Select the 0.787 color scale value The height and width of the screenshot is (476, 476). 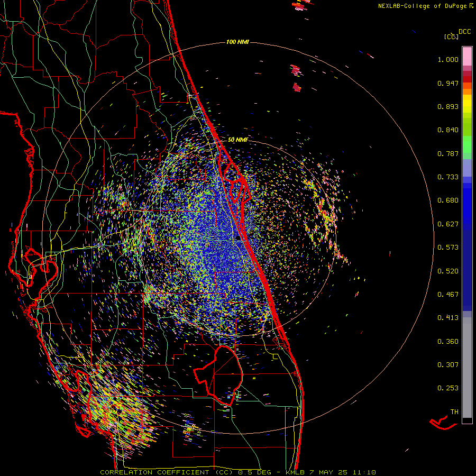(448, 153)
